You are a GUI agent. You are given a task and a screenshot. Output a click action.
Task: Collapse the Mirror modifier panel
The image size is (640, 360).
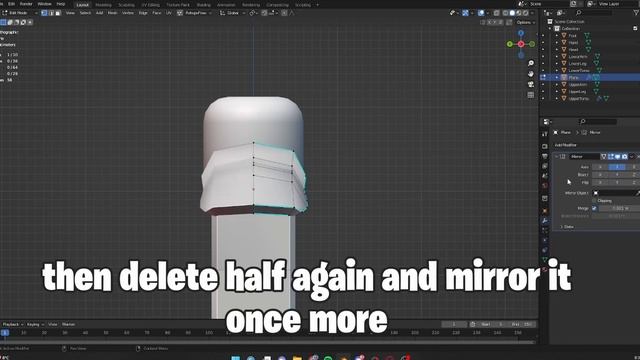pos(556,156)
